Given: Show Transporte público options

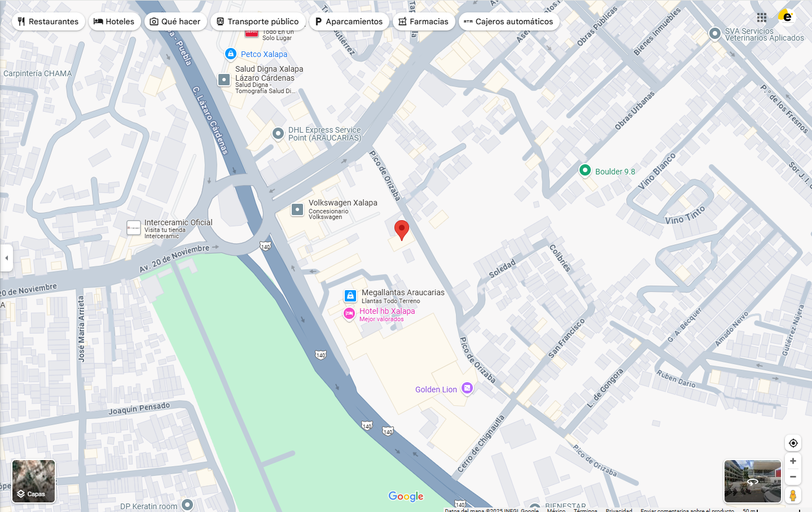Looking at the screenshot, I should [x=258, y=21].
